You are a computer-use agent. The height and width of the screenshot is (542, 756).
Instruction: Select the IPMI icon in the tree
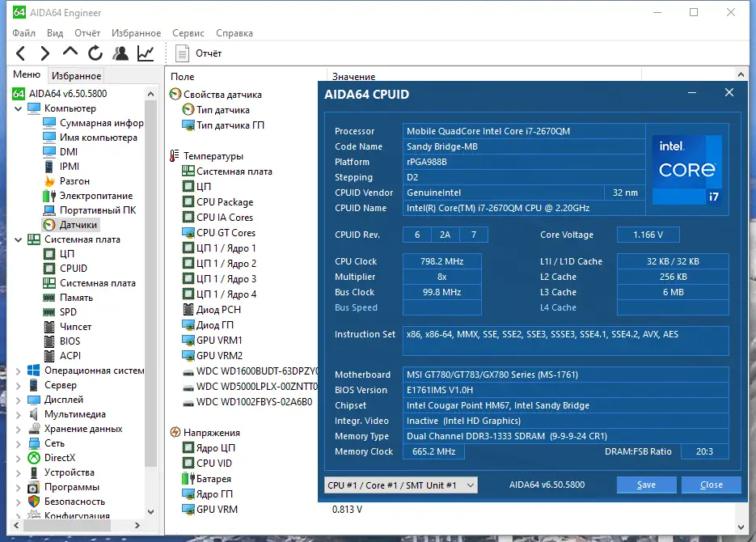49,167
